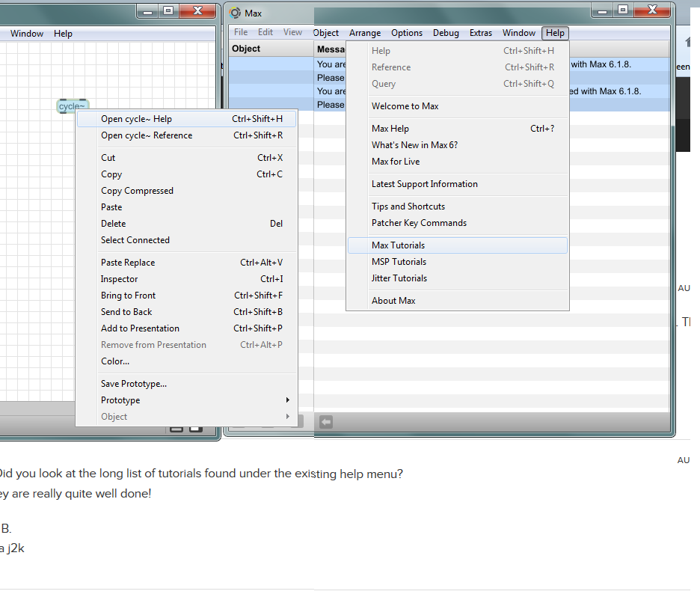
Task: Click the back arrow icon below message list
Action: 326,422
